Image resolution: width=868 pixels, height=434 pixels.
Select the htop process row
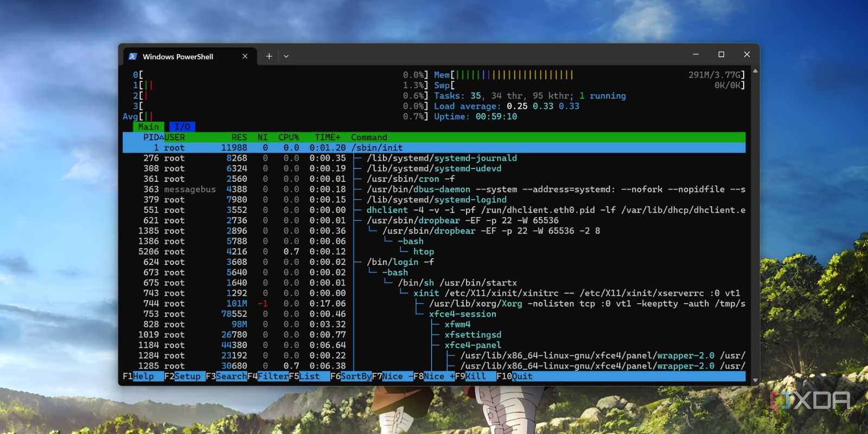pos(434,252)
